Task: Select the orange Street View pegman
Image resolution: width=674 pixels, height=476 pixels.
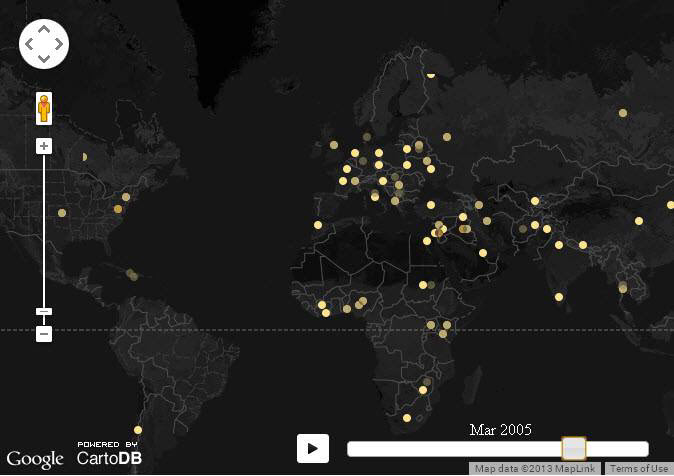Action: (44, 107)
